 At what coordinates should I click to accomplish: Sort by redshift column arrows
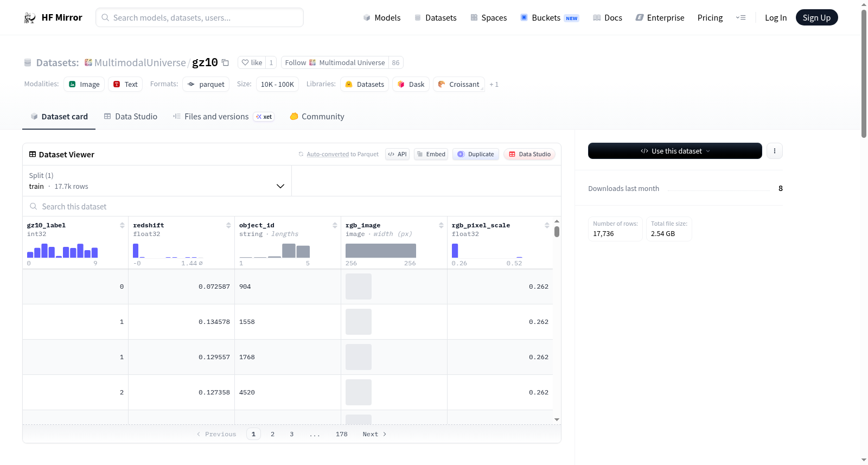coord(228,225)
